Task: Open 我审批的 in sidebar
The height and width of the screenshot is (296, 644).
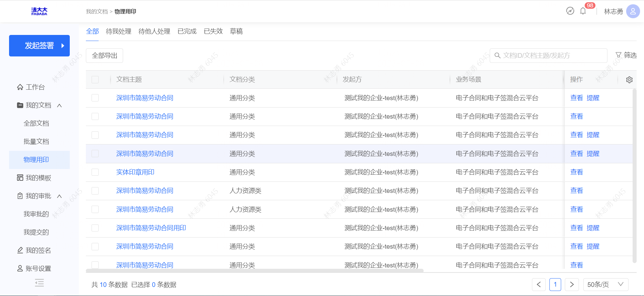Action: coord(36,214)
